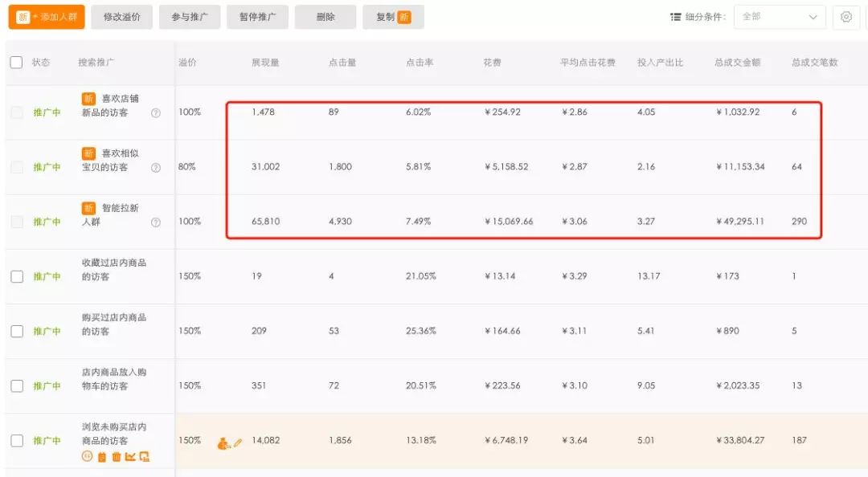Click the 状态 column header
This screenshot has width=868, height=477.
tap(41, 63)
